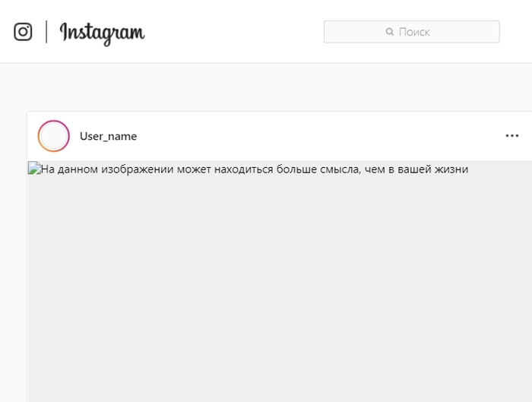
Task: Open the Instagram wordmark home link
Action: click(x=102, y=33)
